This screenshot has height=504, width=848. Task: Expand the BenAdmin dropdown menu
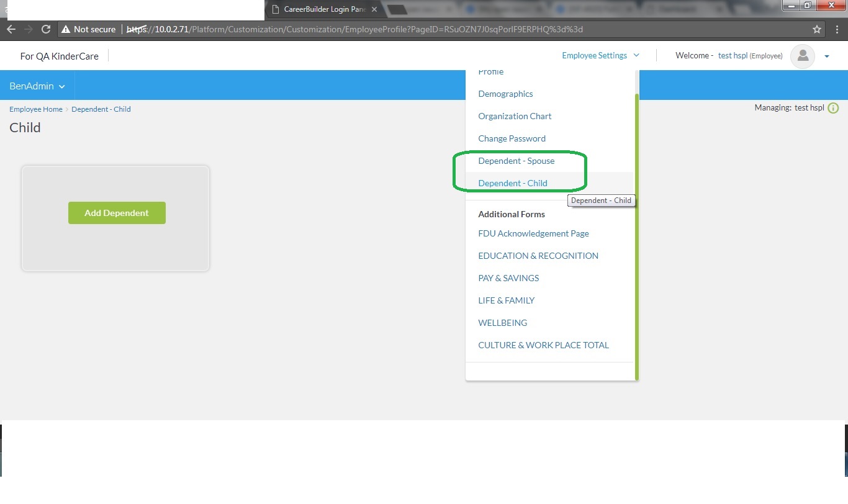pos(37,86)
